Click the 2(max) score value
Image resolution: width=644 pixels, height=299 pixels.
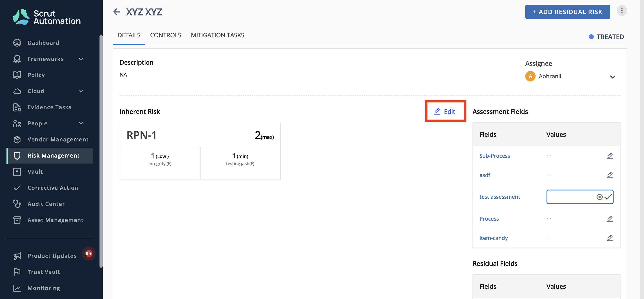point(264,135)
